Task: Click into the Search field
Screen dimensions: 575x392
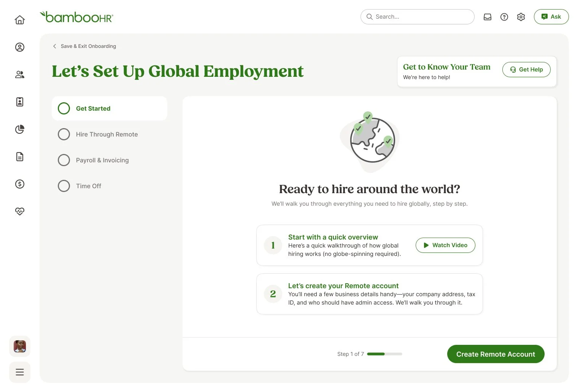Action: (417, 17)
